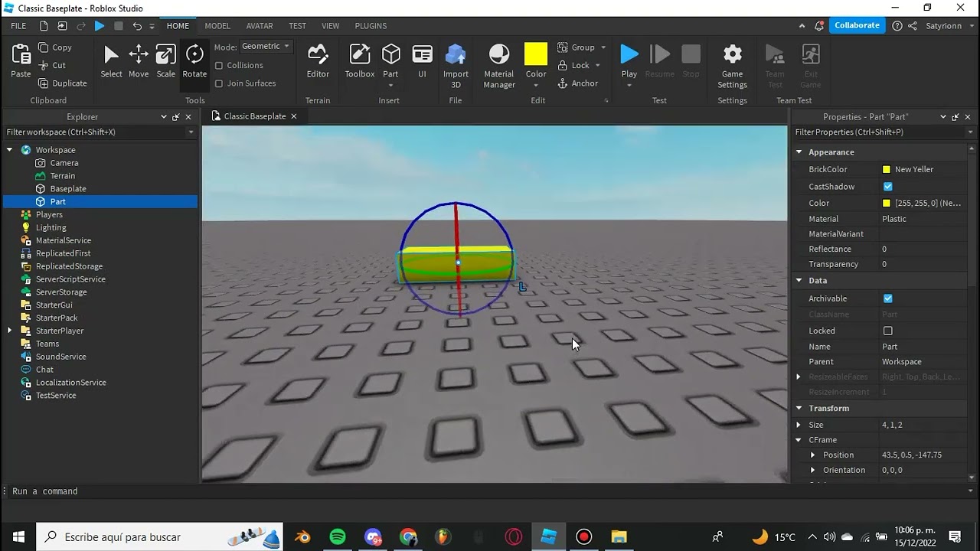980x551 pixels.
Task: Toggle the CastShadow checkbox
Action: pos(888,187)
